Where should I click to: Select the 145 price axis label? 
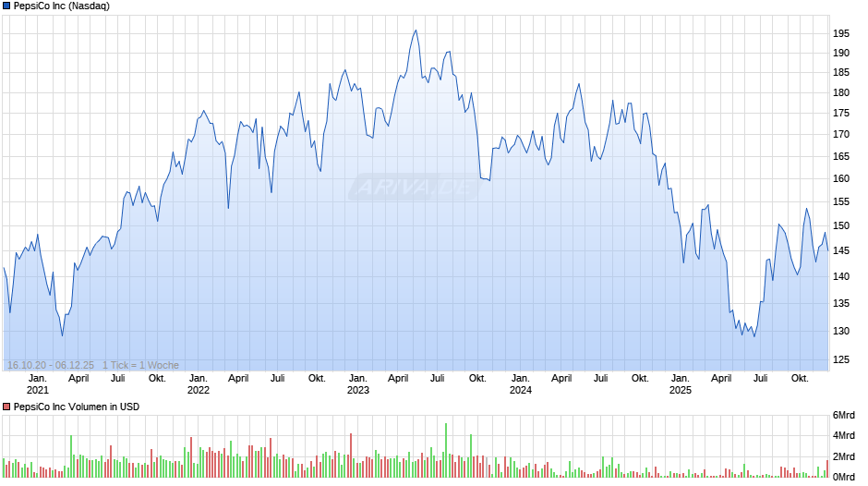[841, 251]
